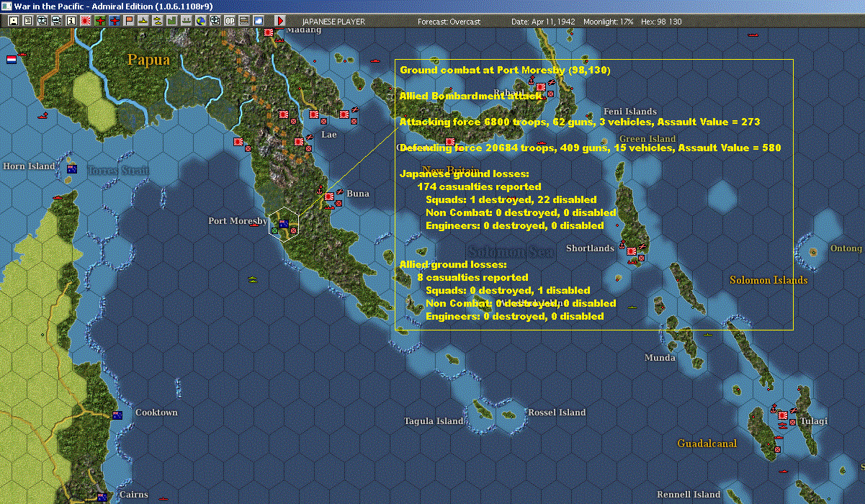Select Australian flag at Cooktown
Image resolution: width=865 pixels, height=504 pixels.
coord(117,415)
